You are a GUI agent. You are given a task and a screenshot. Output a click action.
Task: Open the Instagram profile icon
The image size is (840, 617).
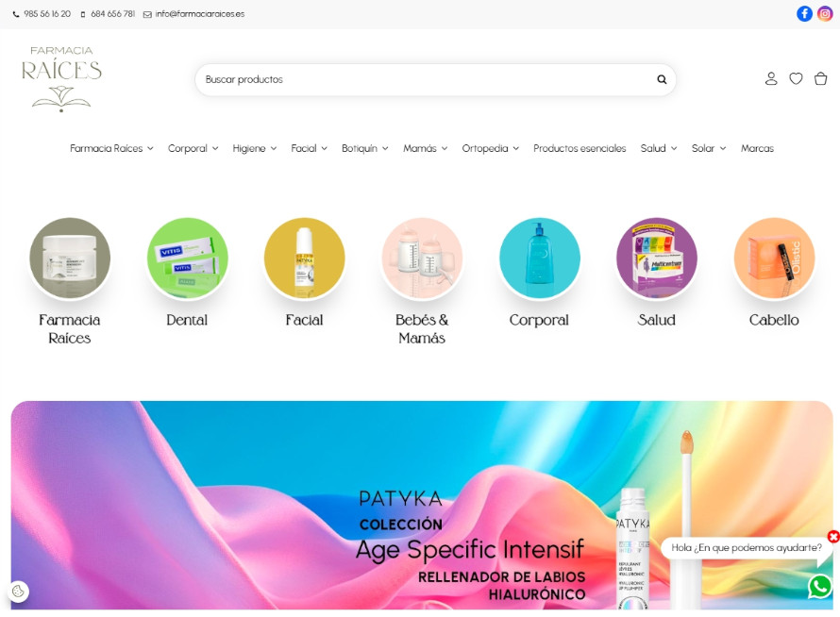coord(825,13)
